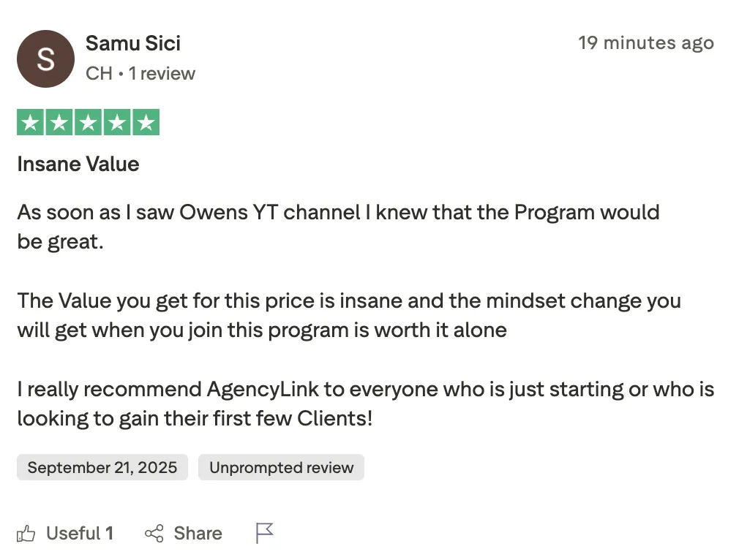Screen dimensions: 739x560
Task: Click the paragraph about mindset change
Action: click(349, 315)
